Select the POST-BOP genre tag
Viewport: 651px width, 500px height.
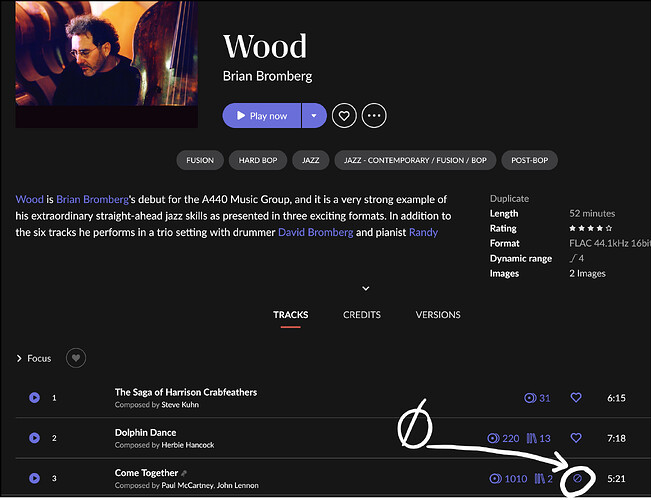point(530,160)
